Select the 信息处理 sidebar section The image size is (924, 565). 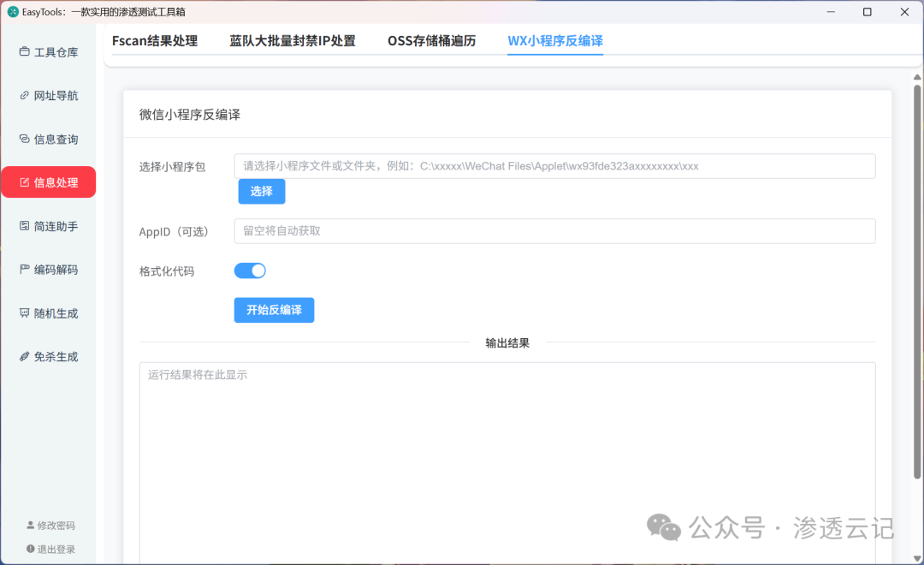pos(49,182)
